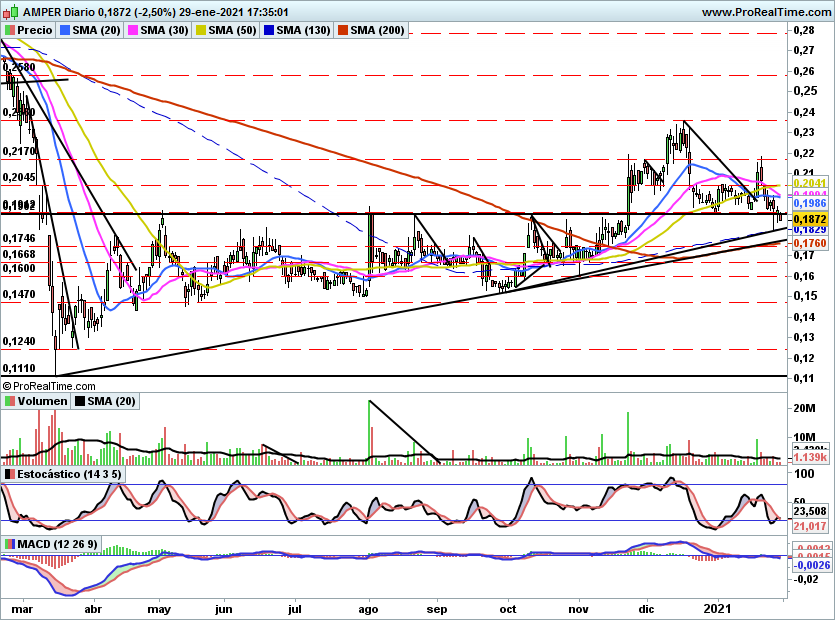This screenshot has width=835, height=620.
Task: Click the dark blue value tag 0,1829
Action: [810, 230]
